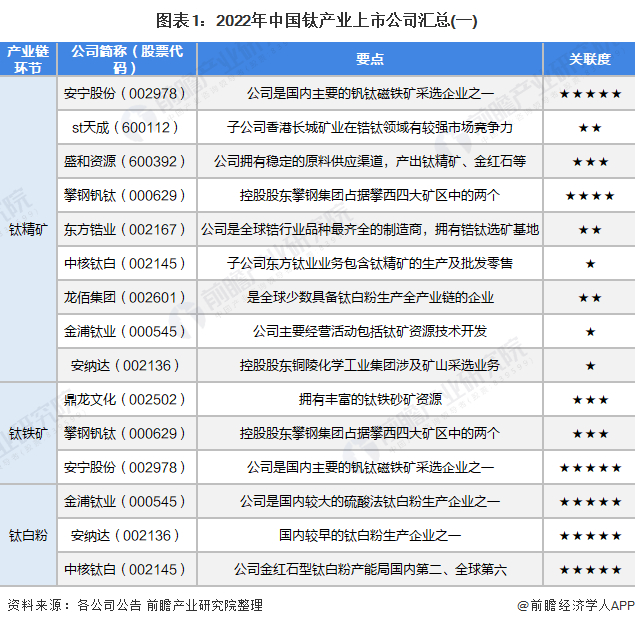This screenshot has width=635, height=626.
Task: Click text 国内较早的钛白粉生产企业之一
Action: coord(370,536)
